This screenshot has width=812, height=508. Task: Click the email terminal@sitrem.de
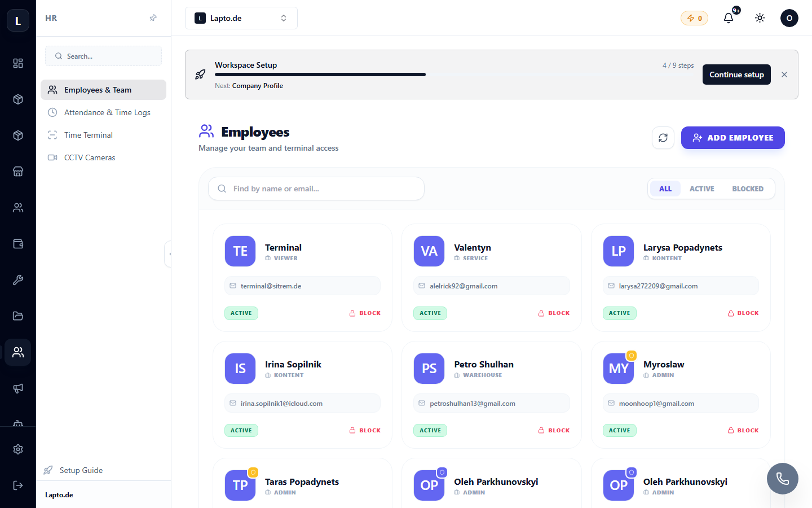tap(271, 286)
